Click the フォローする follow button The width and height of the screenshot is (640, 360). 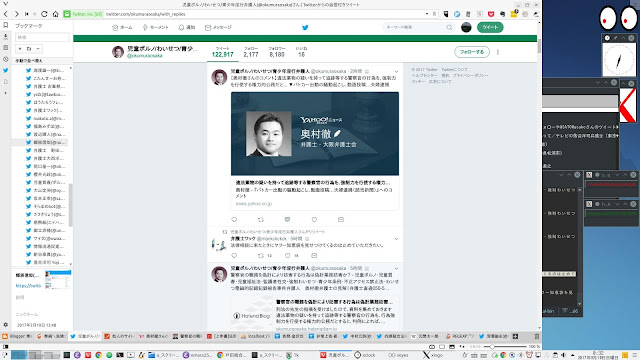472,52
